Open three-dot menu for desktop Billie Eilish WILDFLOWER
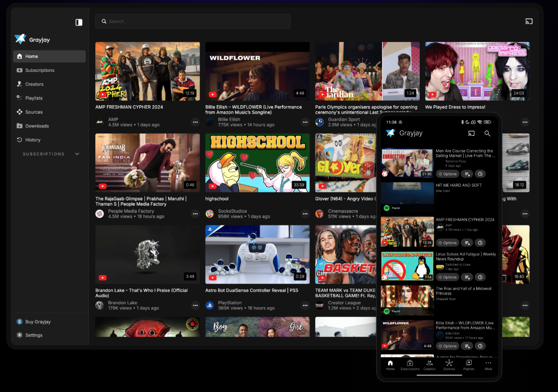558x392 pixels. click(305, 122)
